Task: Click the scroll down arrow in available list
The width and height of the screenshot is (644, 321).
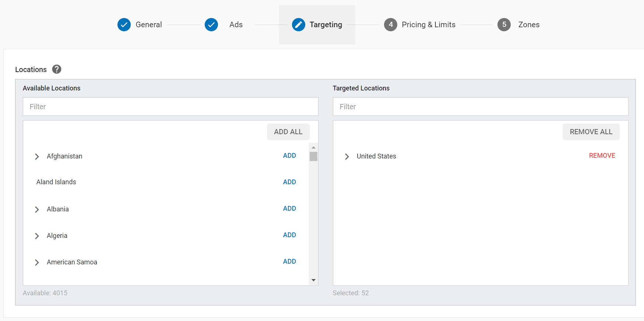Action: coord(313,280)
